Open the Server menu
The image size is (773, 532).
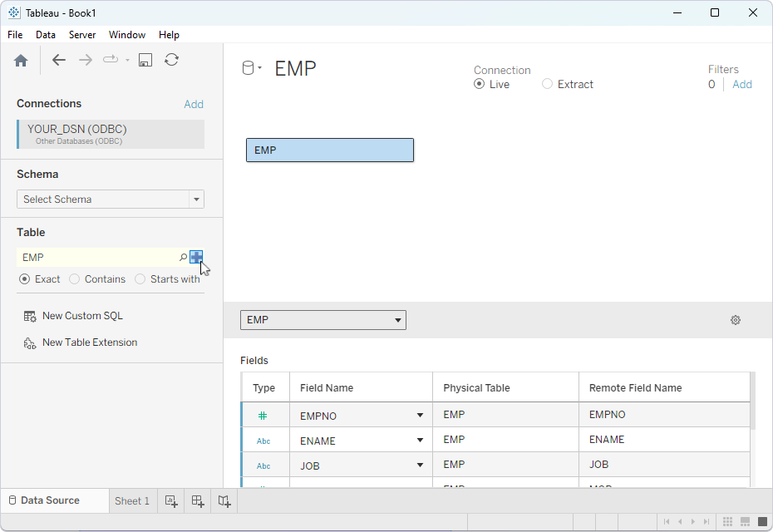[82, 35]
